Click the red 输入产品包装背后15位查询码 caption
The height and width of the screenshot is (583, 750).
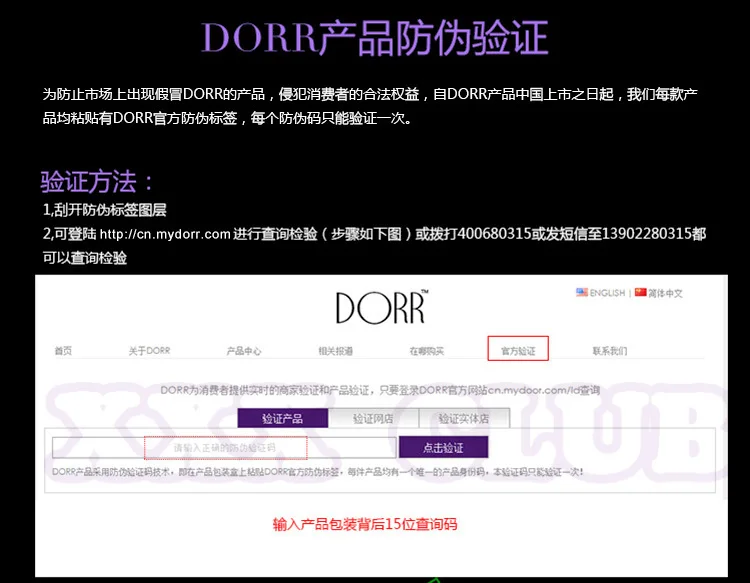[365, 524]
